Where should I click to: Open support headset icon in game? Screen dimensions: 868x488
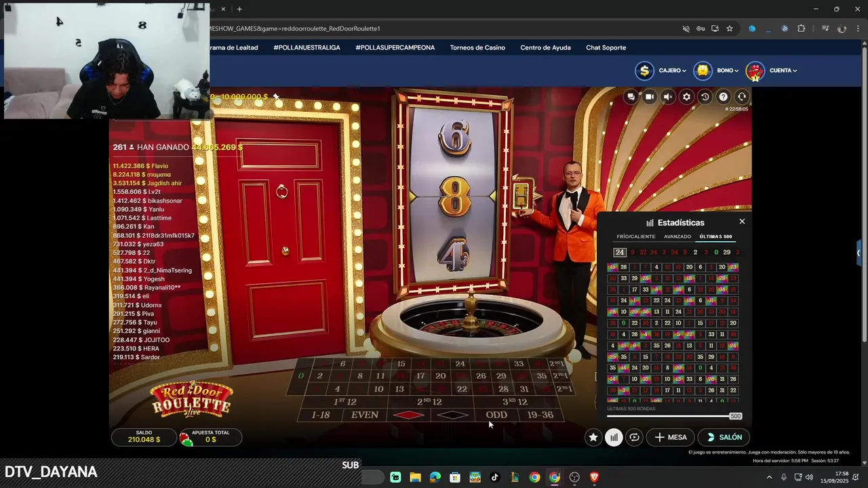tap(742, 97)
